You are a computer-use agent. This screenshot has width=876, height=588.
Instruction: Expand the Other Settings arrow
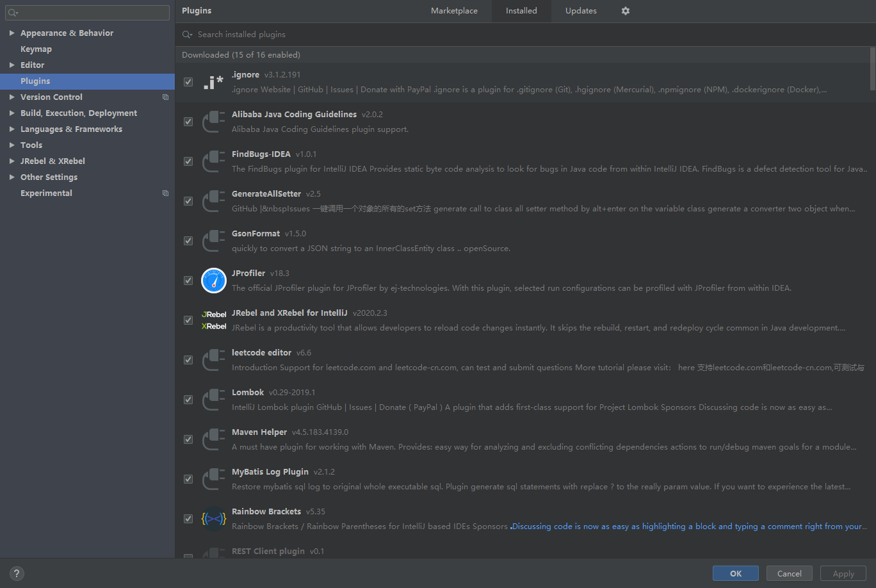(x=12, y=177)
